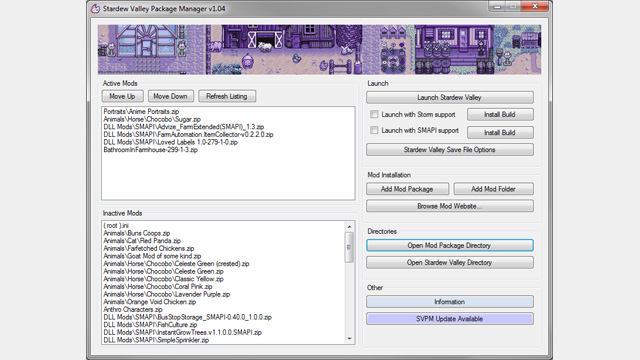Screen dimensions: 640x360
Task: Click the Information button
Action: tap(449, 302)
